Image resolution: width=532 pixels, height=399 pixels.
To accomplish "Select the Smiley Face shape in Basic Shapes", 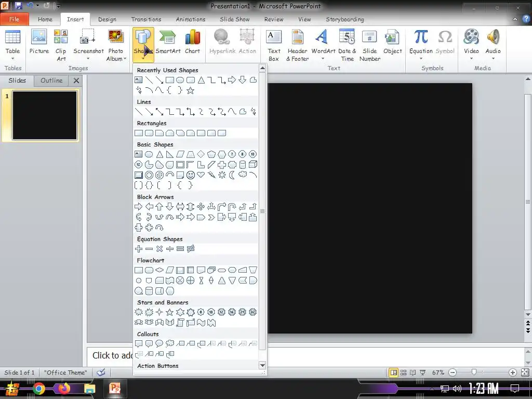I will click(191, 175).
